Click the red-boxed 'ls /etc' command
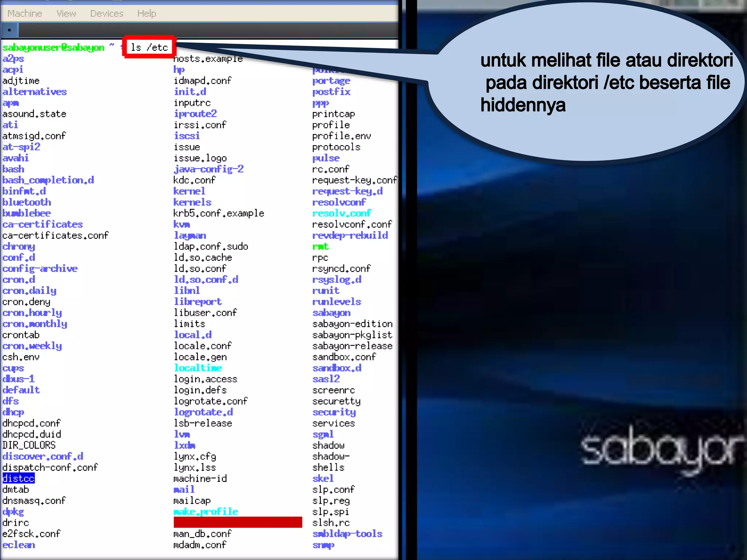747x560 pixels. (x=150, y=47)
